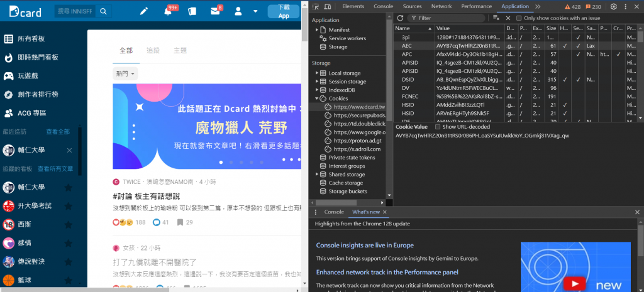Open post #討論 板主有話想說
Viewport: 644px width, 292px height.
[x=147, y=197]
